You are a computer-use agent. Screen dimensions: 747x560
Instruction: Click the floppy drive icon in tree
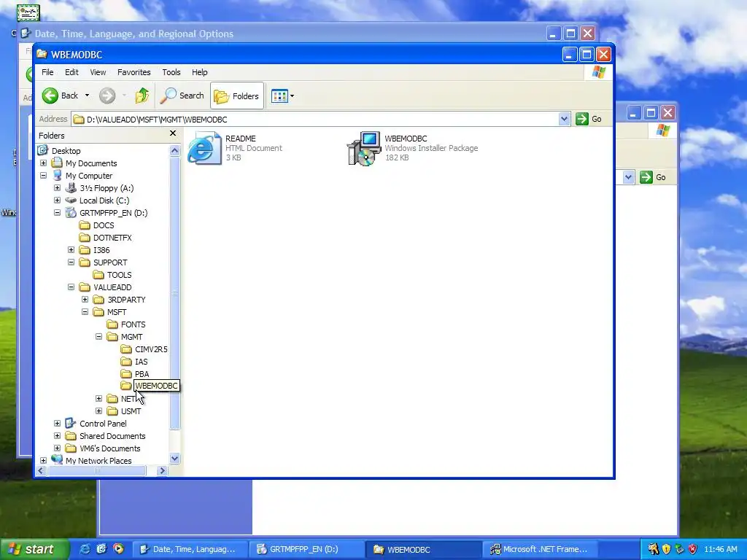71,187
